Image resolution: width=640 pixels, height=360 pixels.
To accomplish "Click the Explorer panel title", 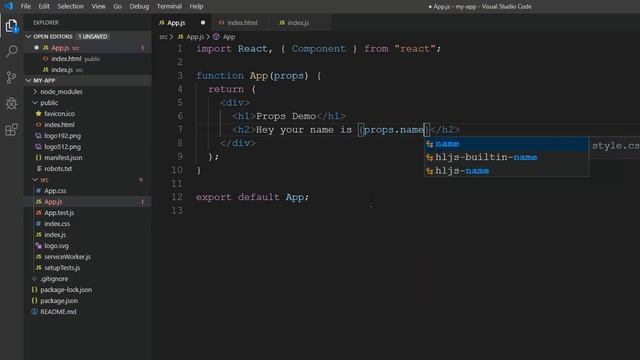I will 46,23.
